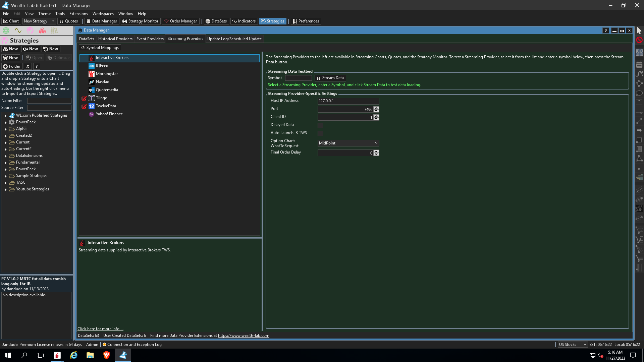Open Brave browser from taskbar
Image resolution: width=644 pixels, height=362 pixels.
click(x=107, y=355)
